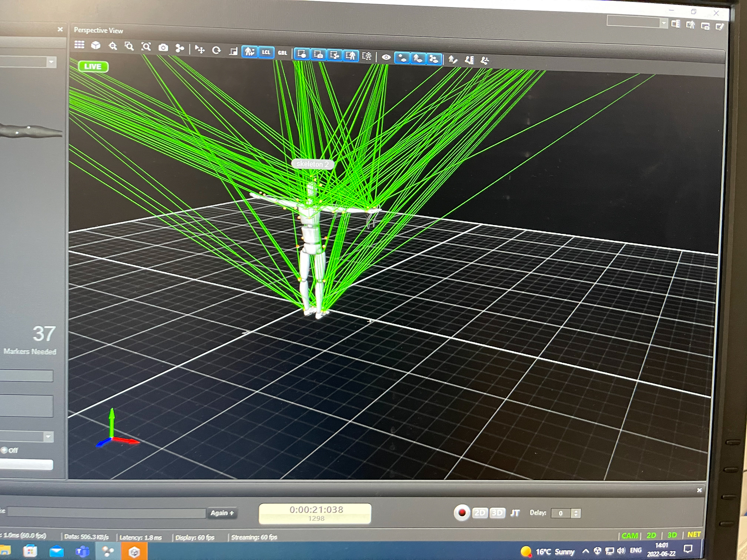Toggle rigid body visibility eye button
The image size is (747, 560).
(434, 59)
